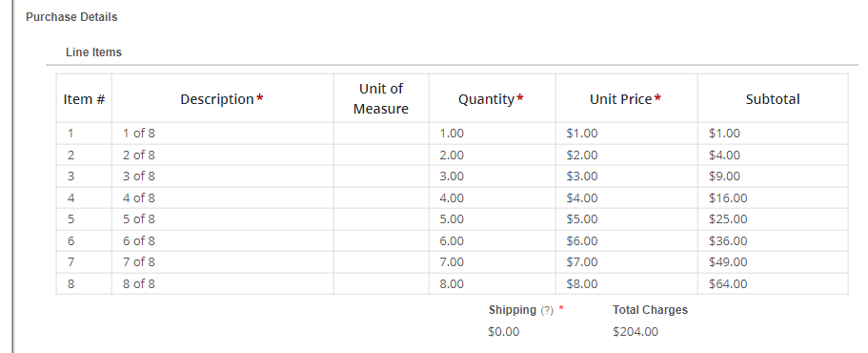Click the Purchase Details heading
868x353 pixels.
(x=71, y=16)
